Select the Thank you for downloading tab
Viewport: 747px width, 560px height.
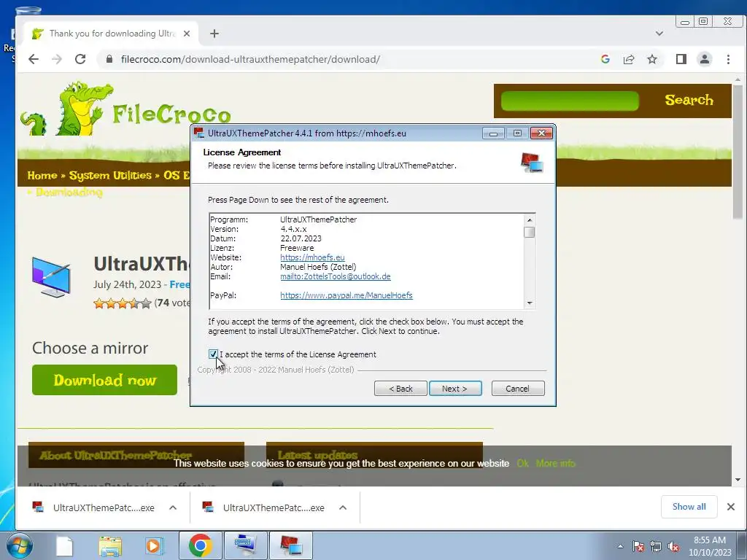point(111,34)
